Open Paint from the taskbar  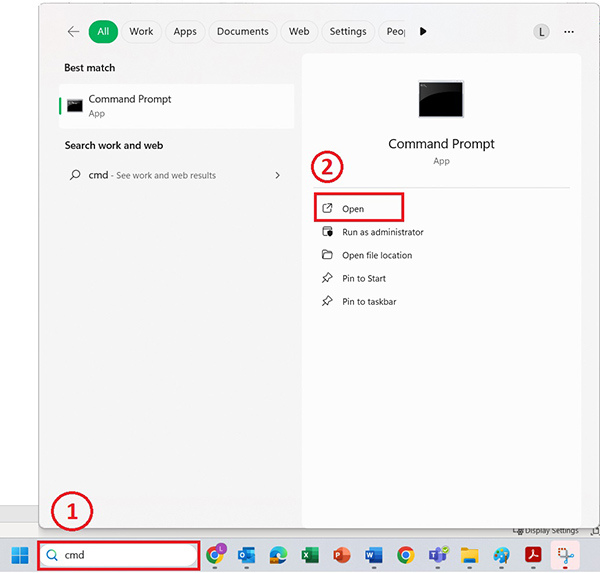pyautogui.click(x=501, y=555)
